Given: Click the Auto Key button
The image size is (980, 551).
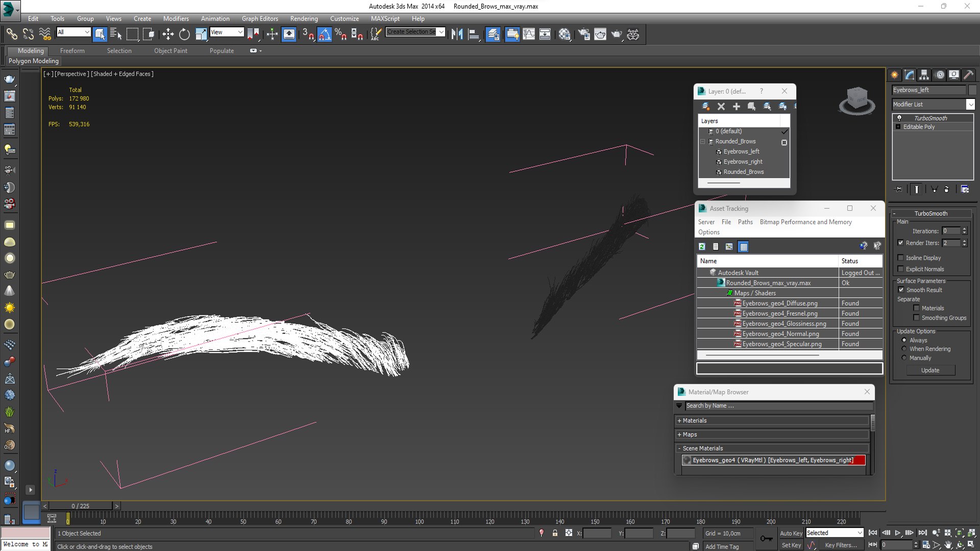Looking at the screenshot, I should (x=791, y=533).
